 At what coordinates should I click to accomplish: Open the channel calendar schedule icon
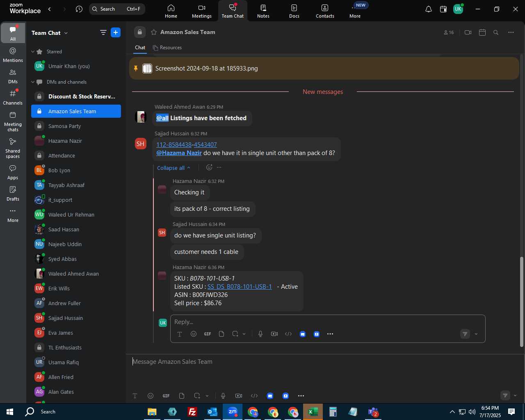click(482, 32)
